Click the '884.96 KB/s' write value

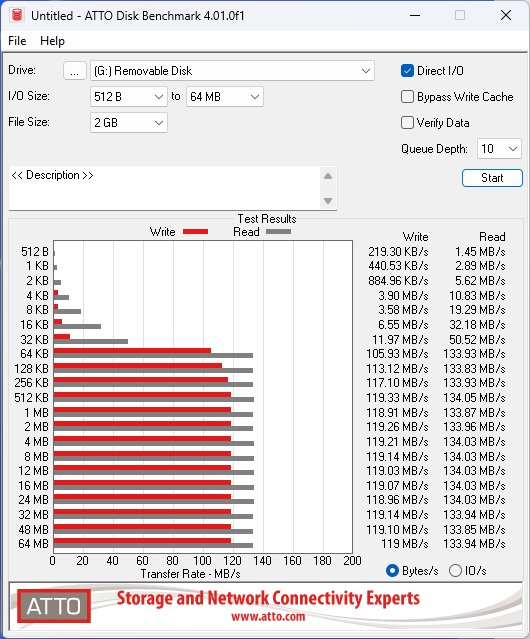point(398,281)
